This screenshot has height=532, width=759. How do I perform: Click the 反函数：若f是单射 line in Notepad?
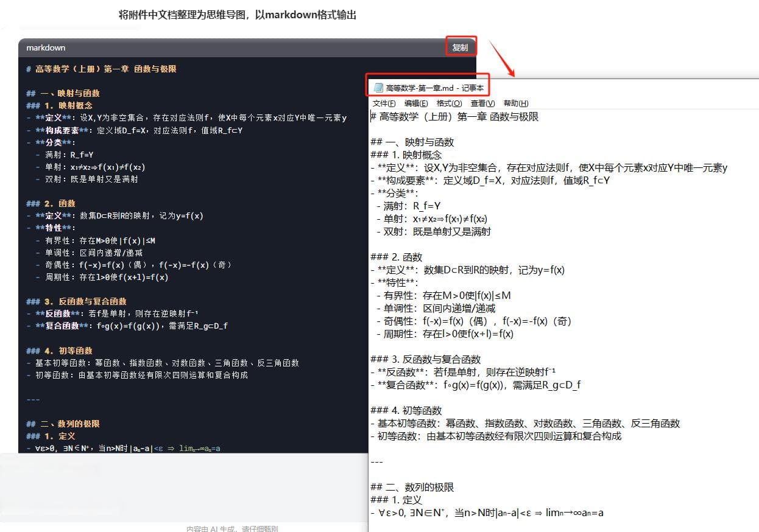pyautogui.click(x=464, y=373)
